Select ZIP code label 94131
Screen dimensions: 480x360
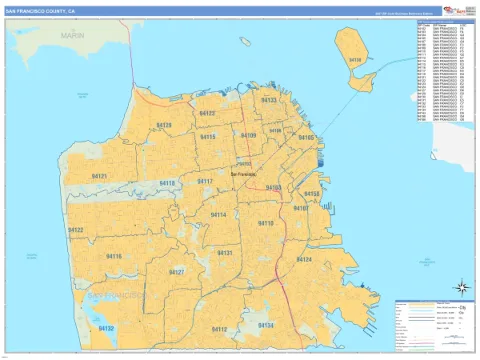click(225, 253)
